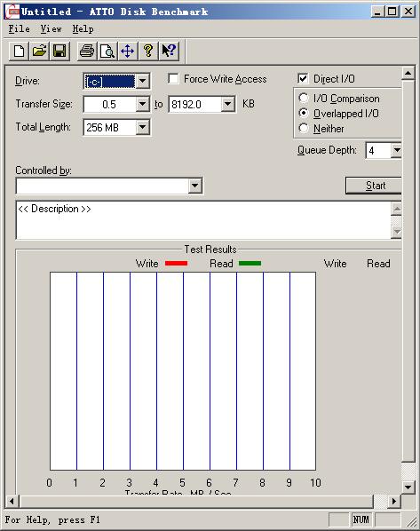The height and width of the screenshot is (531, 420).
Task: Open the minimum Transfer Size dropdown (0.5)
Action: point(143,104)
